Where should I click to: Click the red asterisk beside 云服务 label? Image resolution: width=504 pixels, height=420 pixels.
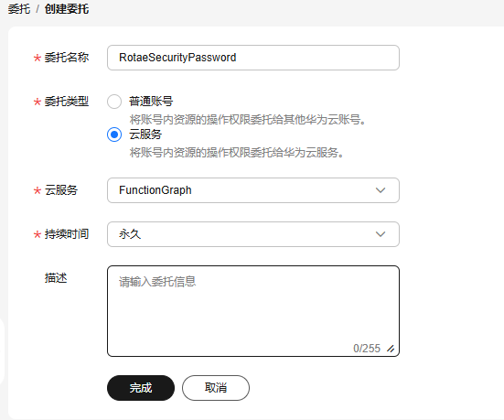click(x=38, y=190)
